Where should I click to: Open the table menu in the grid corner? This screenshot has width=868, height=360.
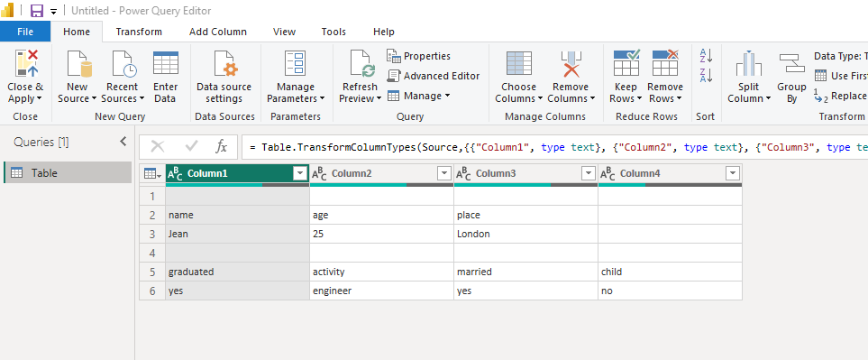pos(152,174)
